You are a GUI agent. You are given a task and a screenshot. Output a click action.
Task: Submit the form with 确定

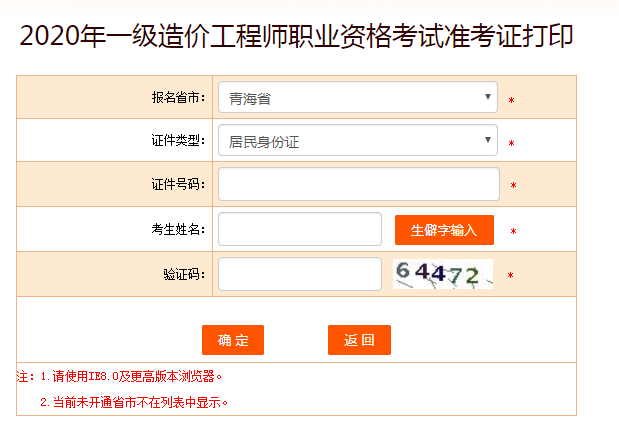pyautogui.click(x=232, y=340)
